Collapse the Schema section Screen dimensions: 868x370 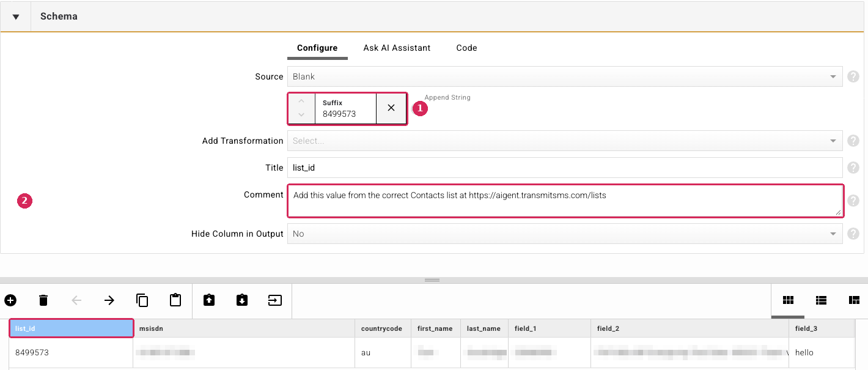coord(16,17)
